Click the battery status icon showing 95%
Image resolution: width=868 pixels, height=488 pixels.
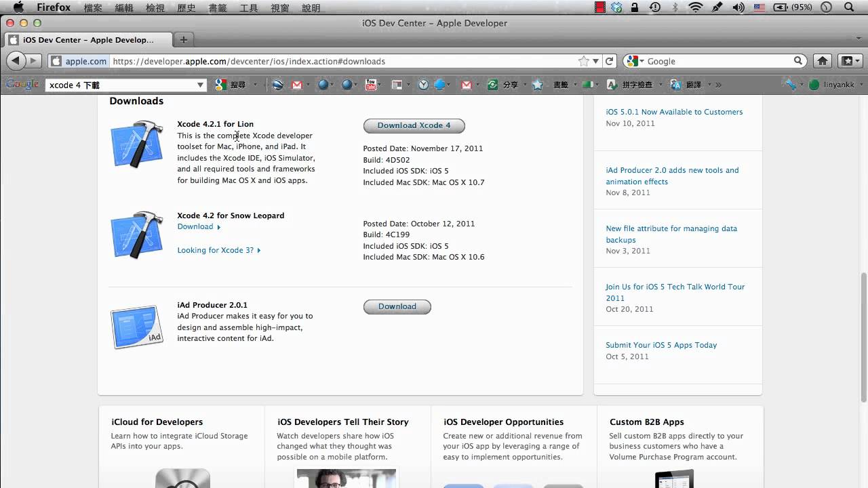(x=793, y=7)
